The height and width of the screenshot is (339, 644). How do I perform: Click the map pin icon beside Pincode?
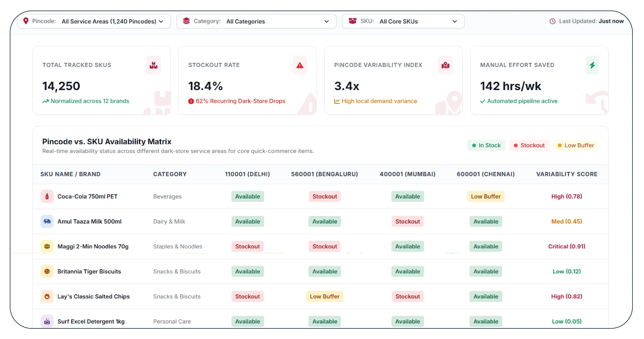(26, 21)
